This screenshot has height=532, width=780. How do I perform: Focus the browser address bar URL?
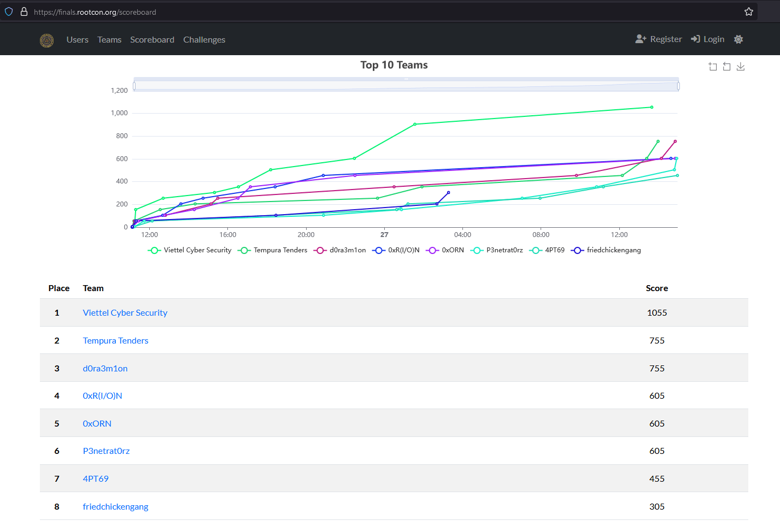[x=95, y=12]
